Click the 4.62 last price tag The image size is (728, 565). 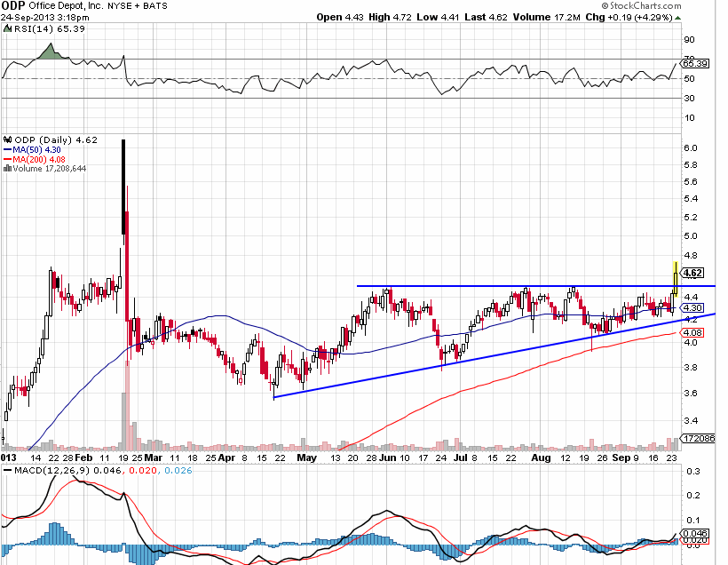point(692,273)
